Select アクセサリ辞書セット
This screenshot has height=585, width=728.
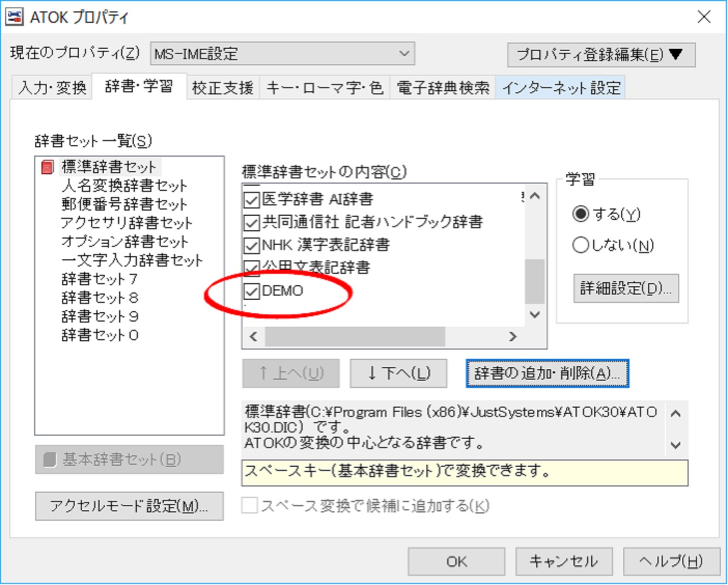click(x=127, y=223)
